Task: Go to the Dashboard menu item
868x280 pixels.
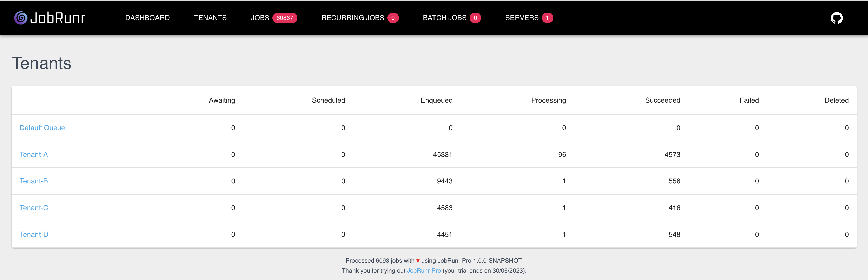Action: tap(147, 18)
